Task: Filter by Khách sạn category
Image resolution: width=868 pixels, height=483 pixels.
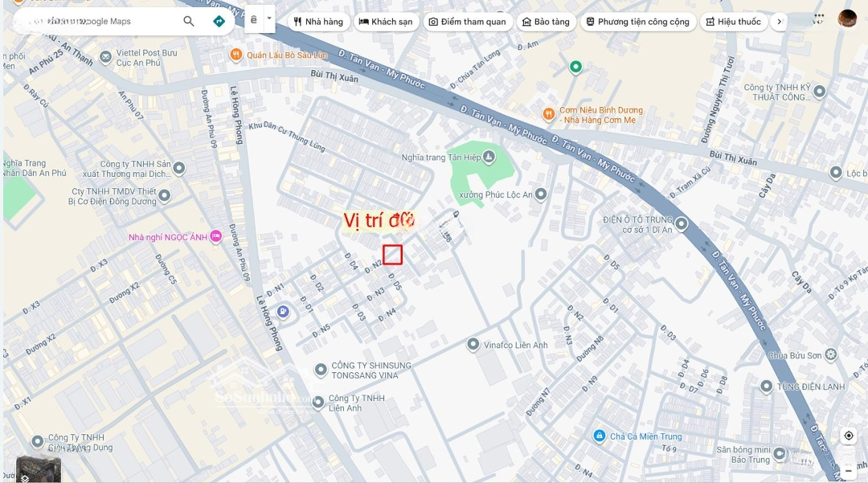Action: click(387, 22)
